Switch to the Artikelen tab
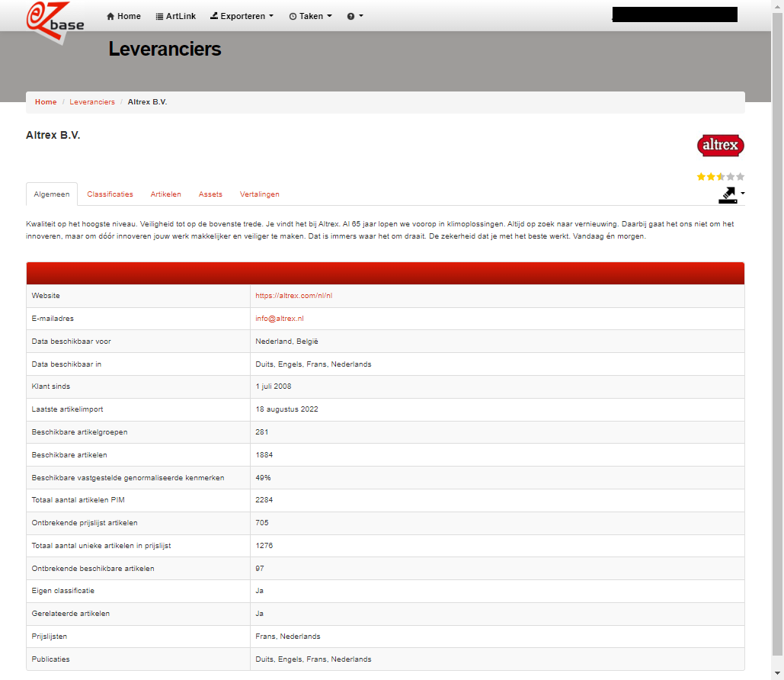 pos(165,194)
